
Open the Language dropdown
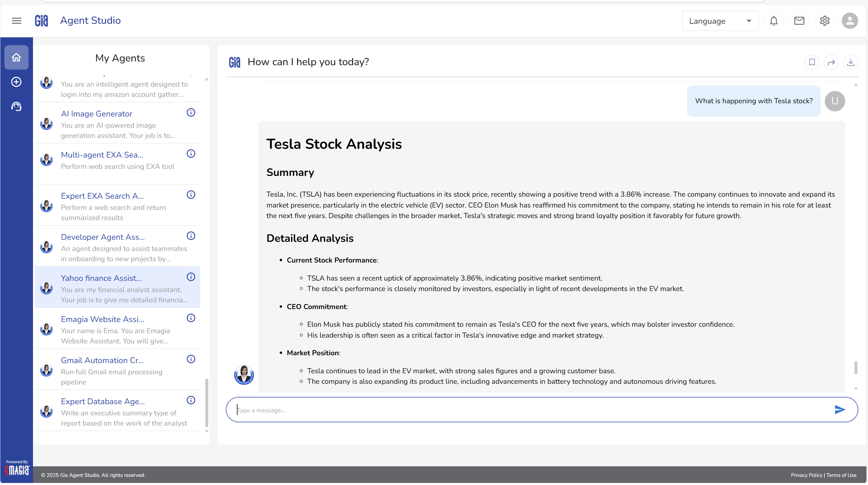coord(720,21)
